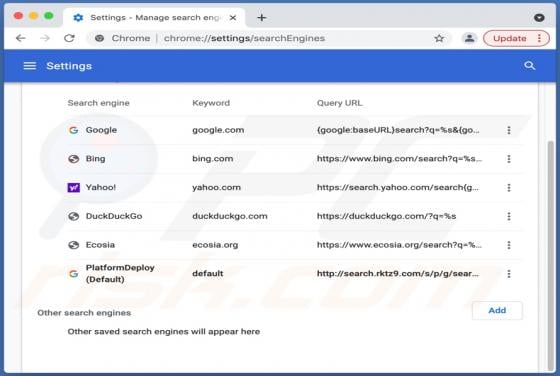The width and height of the screenshot is (560, 376).
Task: Click the Add button
Action: (x=497, y=310)
